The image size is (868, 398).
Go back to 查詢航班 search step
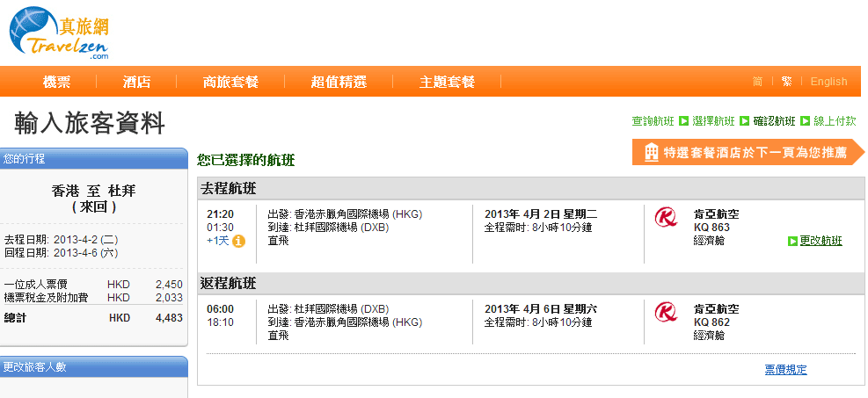(x=653, y=121)
